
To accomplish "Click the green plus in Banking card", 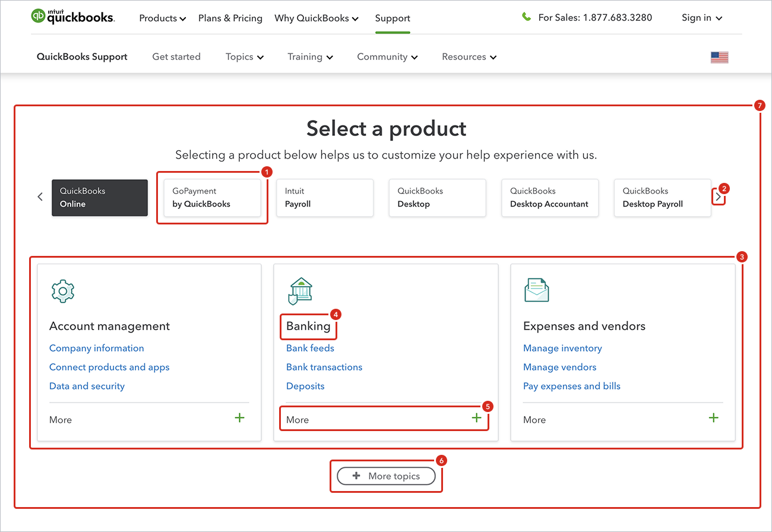I will (x=476, y=418).
